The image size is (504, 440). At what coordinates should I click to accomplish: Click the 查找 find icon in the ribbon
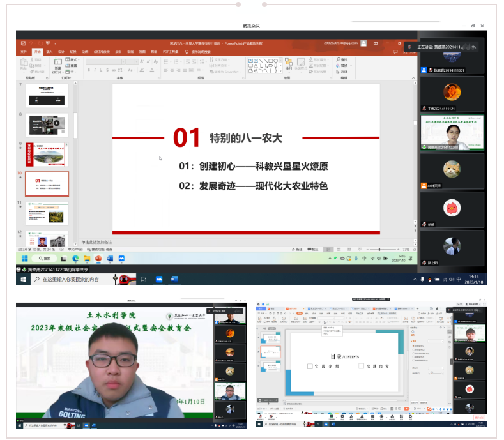(338, 59)
